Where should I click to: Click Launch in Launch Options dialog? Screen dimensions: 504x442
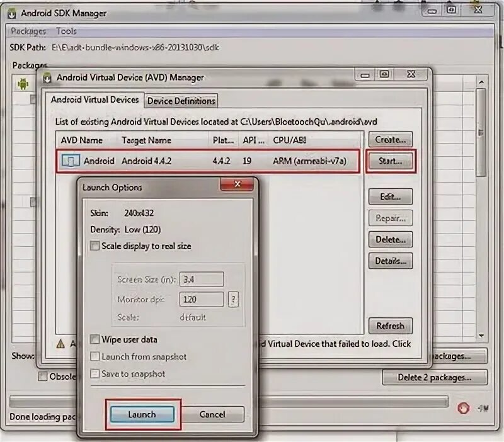click(142, 414)
